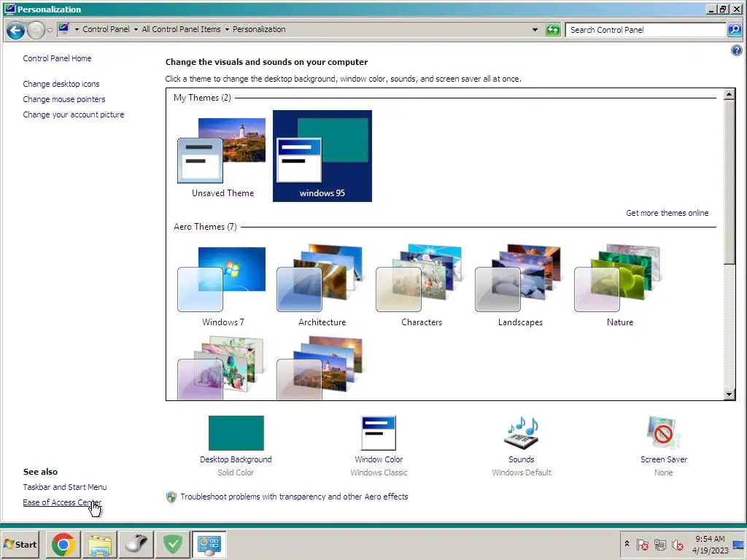Open the address bar history dropdown

coord(535,29)
